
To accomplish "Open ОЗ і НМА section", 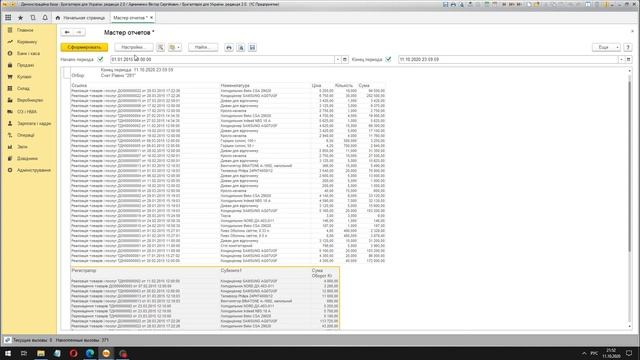I will (27, 112).
